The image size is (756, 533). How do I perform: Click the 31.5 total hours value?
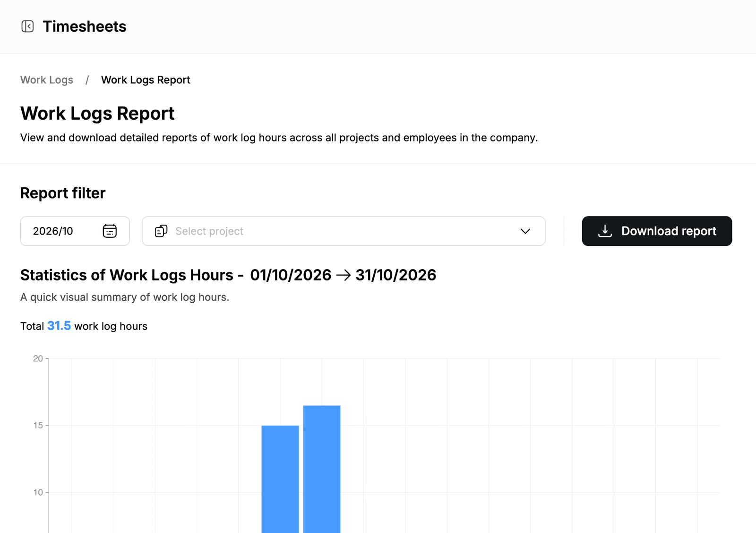click(59, 326)
